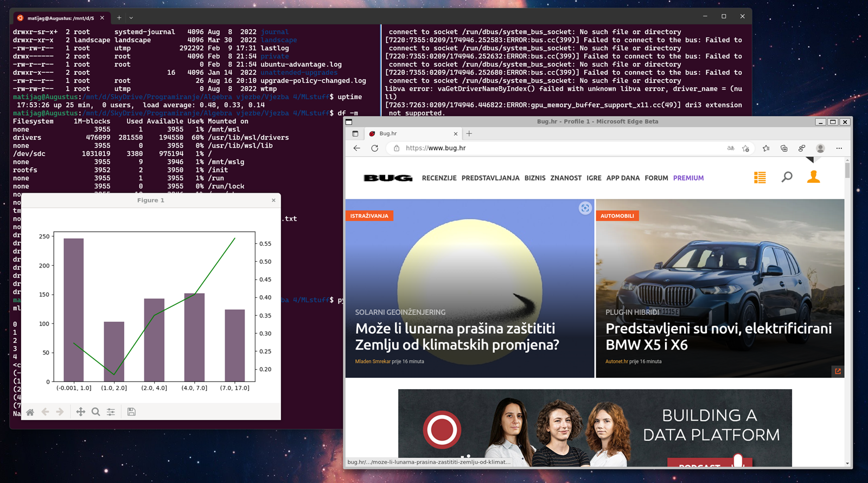The image size is (868, 483).
Task: Open the Bug.hr site search magnifier
Action: coord(787,177)
